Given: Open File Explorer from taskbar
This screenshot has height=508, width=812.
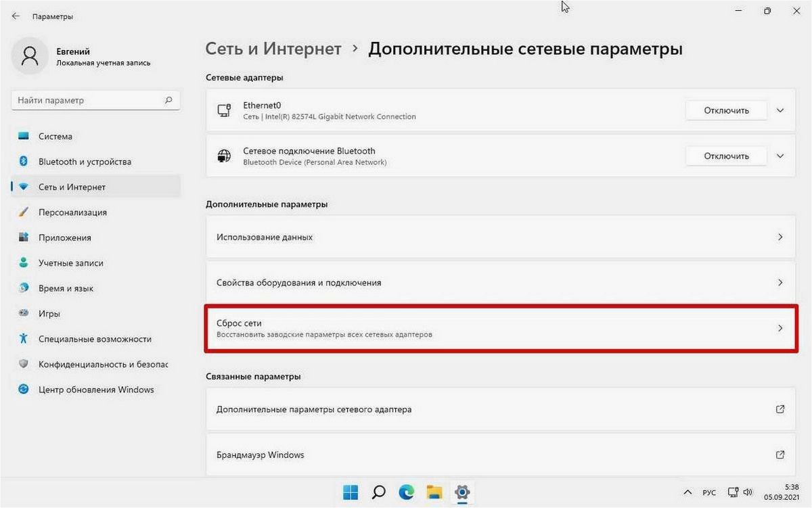Looking at the screenshot, I should (434, 492).
